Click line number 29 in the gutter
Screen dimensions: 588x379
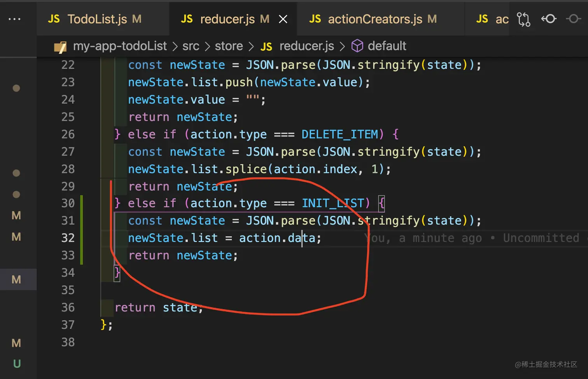pos(68,186)
